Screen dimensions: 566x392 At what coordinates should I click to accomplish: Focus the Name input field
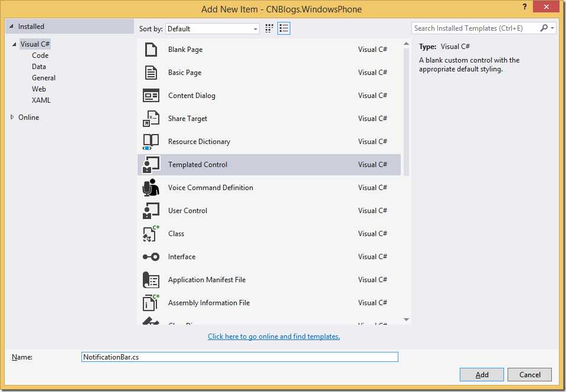click(x=240, y=357)
